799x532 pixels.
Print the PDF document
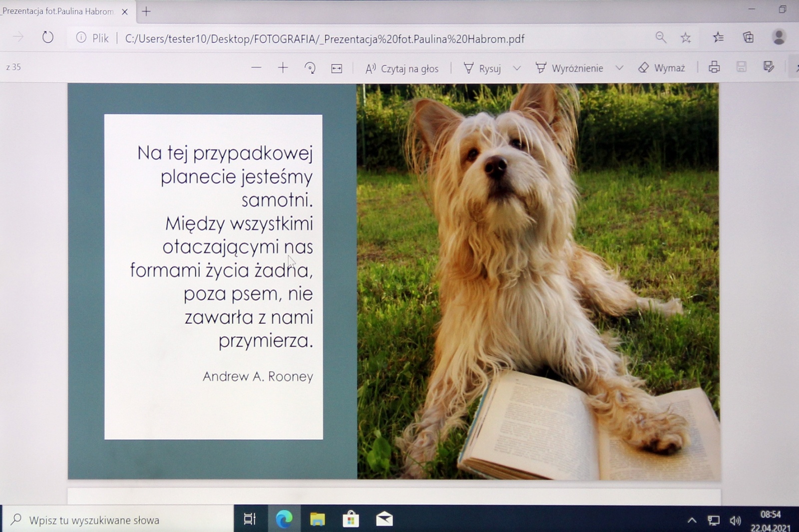point(714,67)
